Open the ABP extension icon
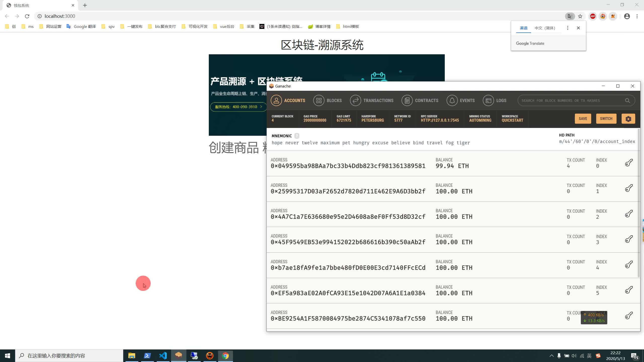The width and height of the screenshot is (644, 362). (x=593, y=16)
